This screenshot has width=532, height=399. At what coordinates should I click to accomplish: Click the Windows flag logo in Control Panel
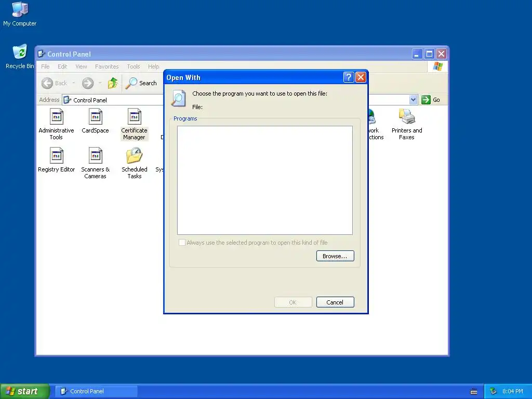tap(437, 66)
